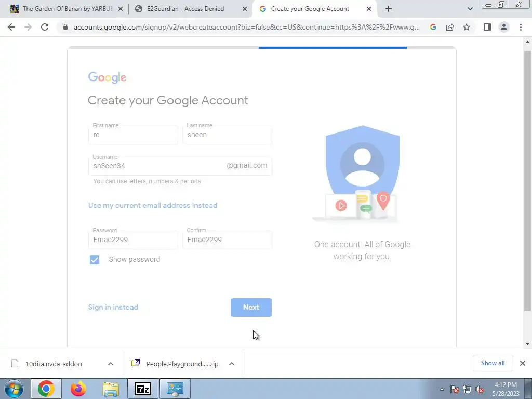Image resolution: width=532 pixels, height=399 pixels.
Task: Show hidden system tray icons
Action: click(x=442, y=389)
